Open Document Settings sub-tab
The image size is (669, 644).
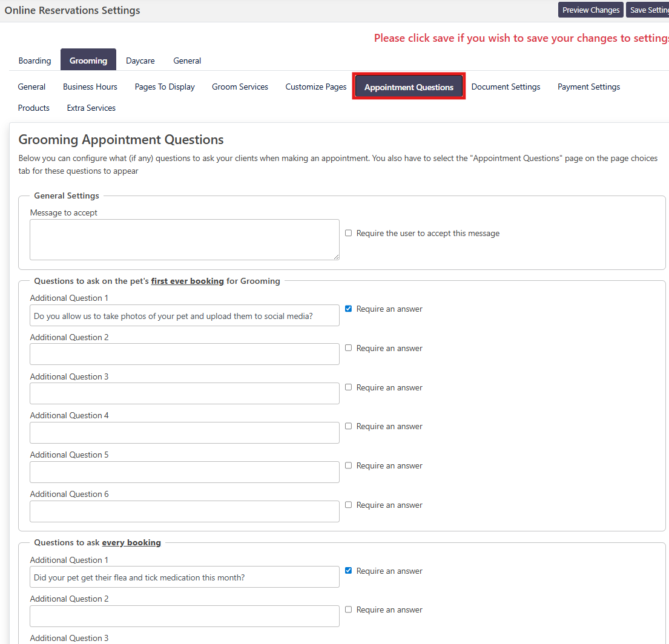506,87
